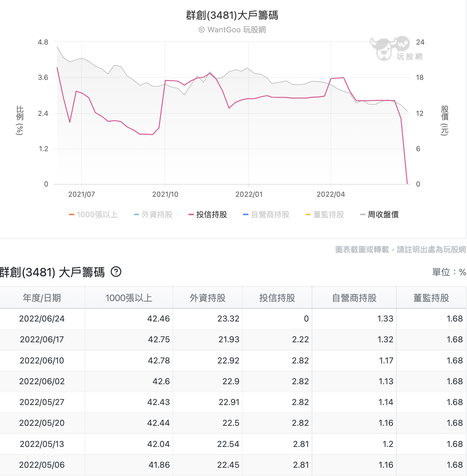This screenshot has height=476, width=467.
Task: Click the 投信持股 table column header
Action: 277,298
